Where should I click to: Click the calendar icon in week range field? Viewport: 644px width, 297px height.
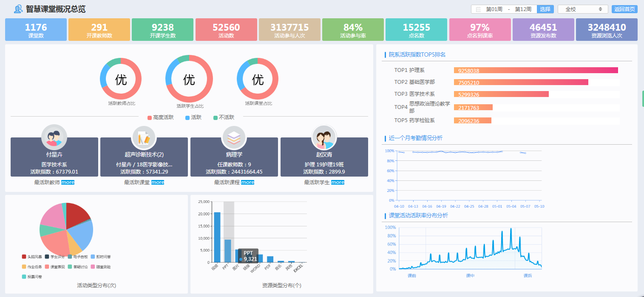tap(478, 9)
